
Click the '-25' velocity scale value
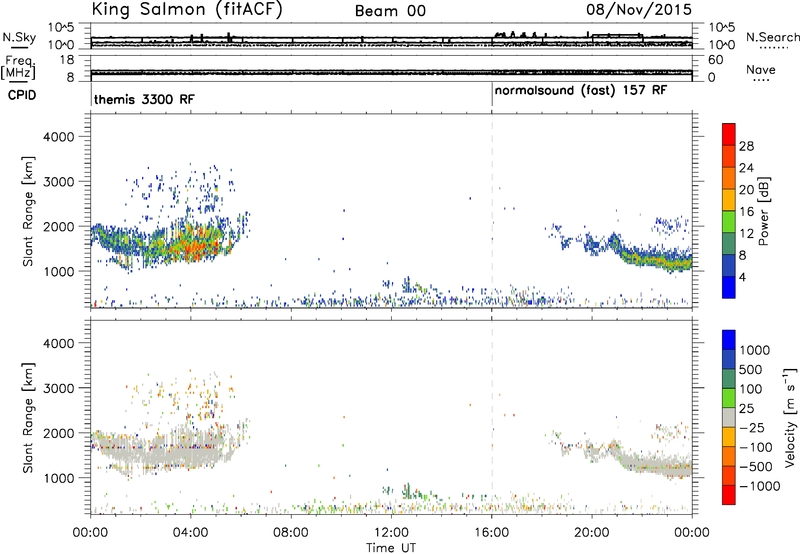coord(754,427)
